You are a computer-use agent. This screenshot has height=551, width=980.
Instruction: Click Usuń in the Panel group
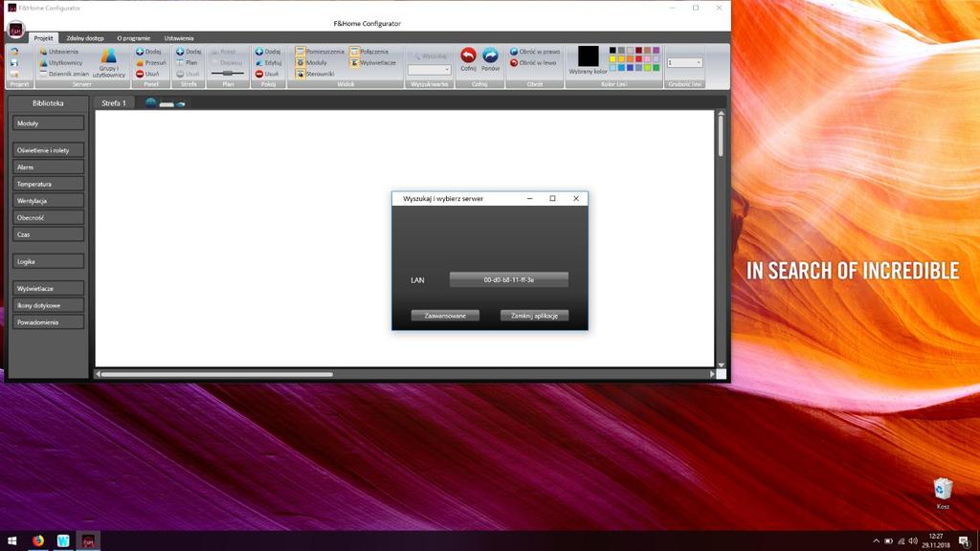point(147,74)
